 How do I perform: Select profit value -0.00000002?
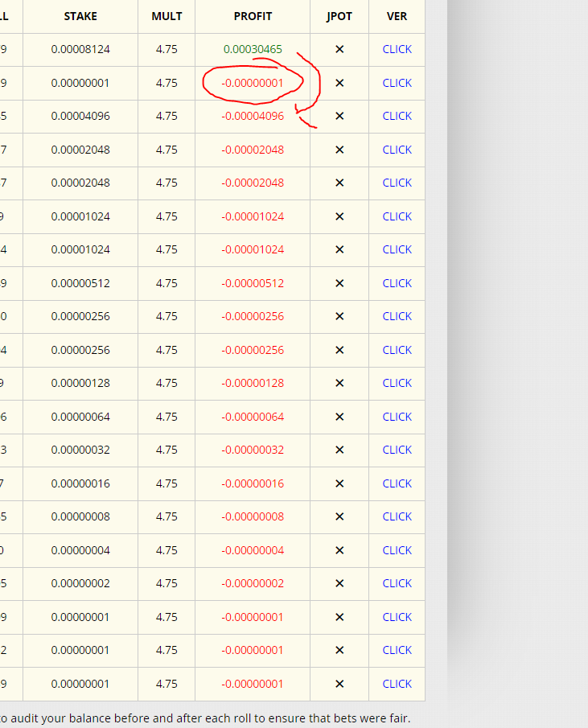253,583
